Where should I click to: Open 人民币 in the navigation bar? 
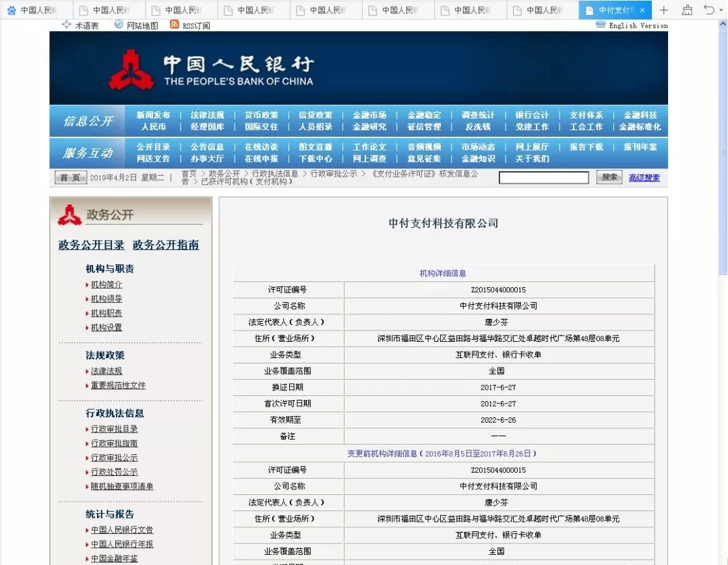153,127
